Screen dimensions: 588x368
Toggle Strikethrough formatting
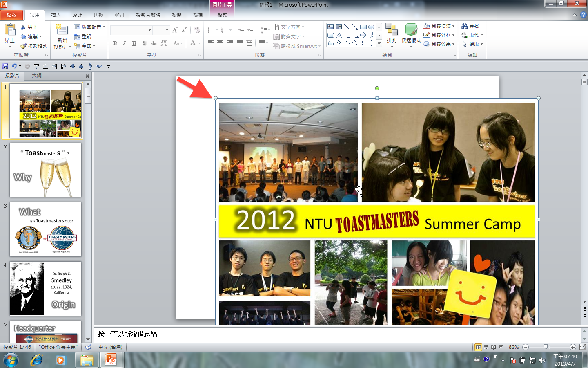154,43
